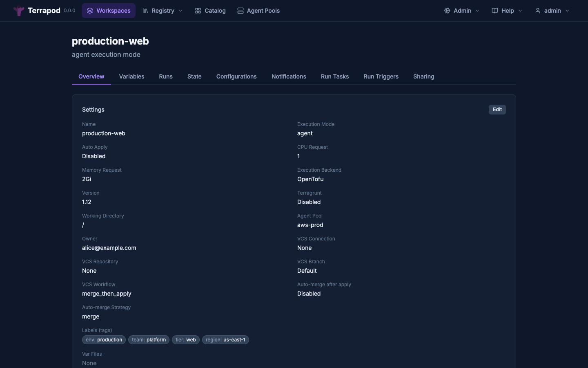Click the Workspaces layers icon
The width and height of the screenshot is (588, 368).
[90, 11]
